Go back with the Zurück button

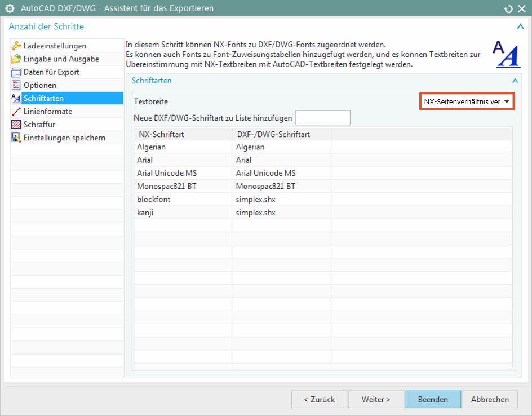tap(319, 399)
